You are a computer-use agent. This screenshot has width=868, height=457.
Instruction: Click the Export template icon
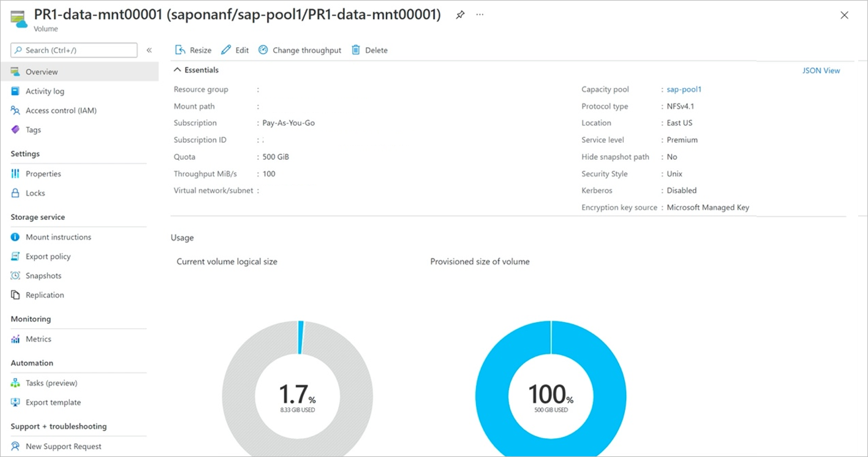pos(15,402)
